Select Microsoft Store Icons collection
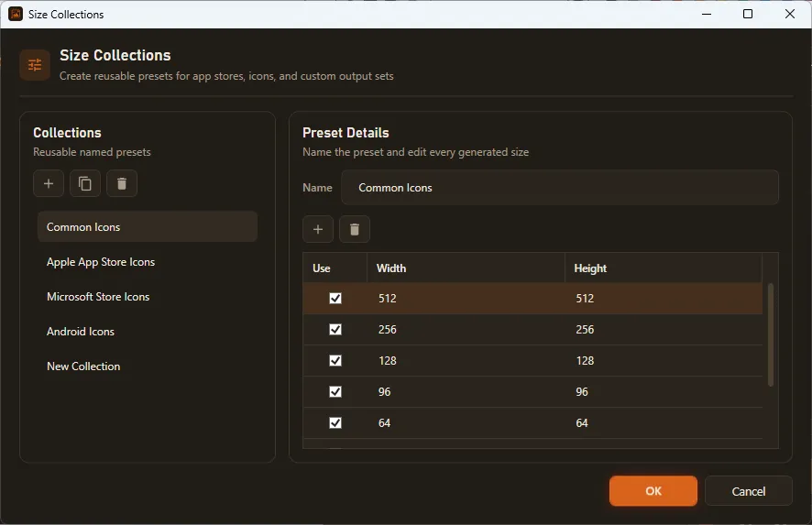This screenshot has width=812, height=525. point(147,296)
